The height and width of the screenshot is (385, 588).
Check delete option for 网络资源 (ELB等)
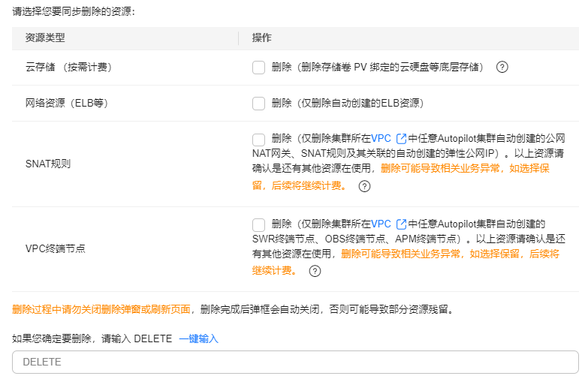coord(258,104)
